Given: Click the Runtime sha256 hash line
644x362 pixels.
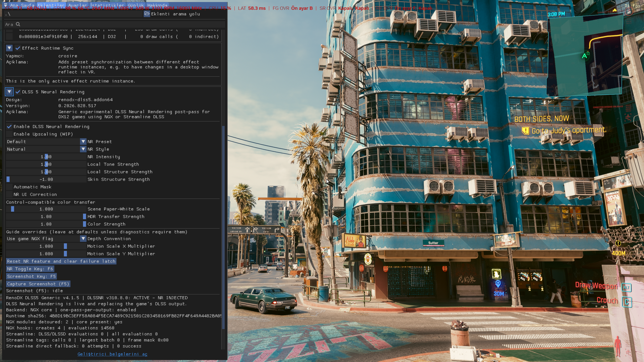Looking at the screenshot, I should point(114,316).
